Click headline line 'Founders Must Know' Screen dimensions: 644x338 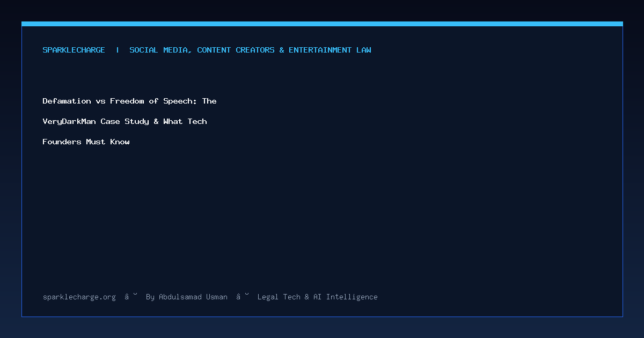[x=86, y=142]
